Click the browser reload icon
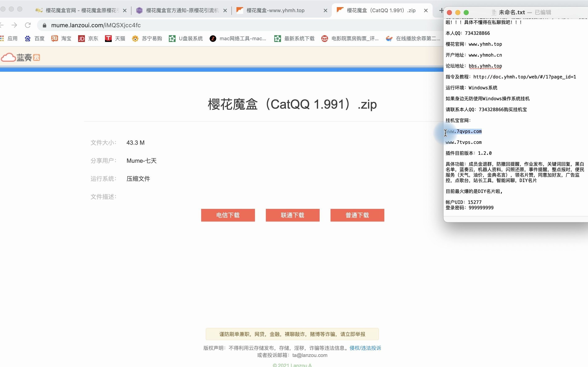The image size is (588, 367). [28, 25]
